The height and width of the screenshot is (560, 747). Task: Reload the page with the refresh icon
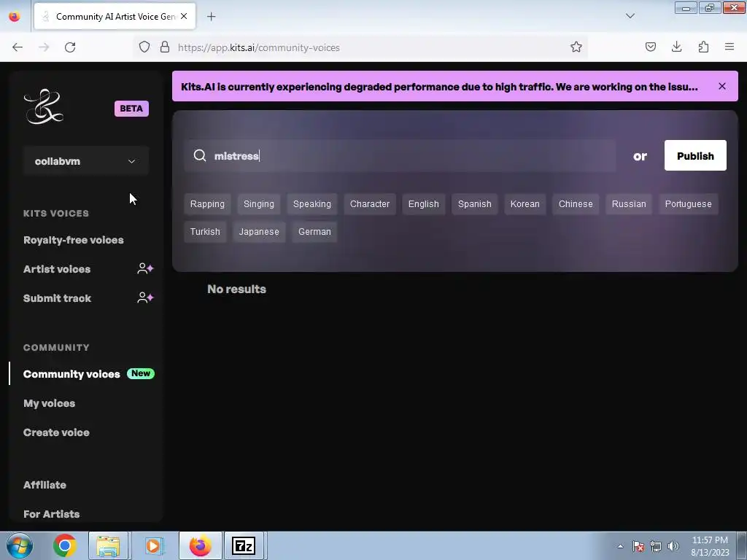pyautogui.click(x=70, y=47)
